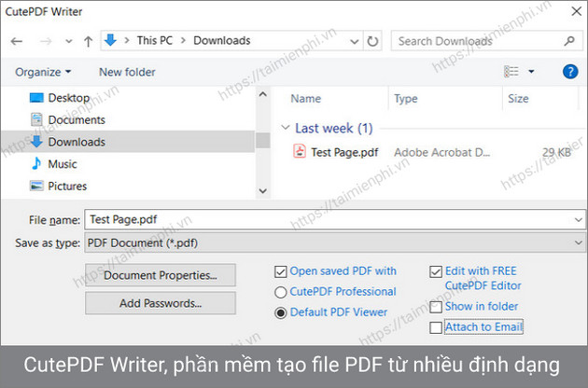Enable Show in folder checkbox
Screen dimensions: 588x388
435,307
